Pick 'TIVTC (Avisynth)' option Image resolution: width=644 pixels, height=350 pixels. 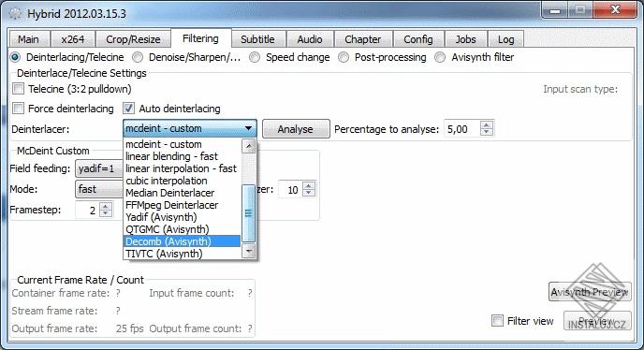coord(182,254)
